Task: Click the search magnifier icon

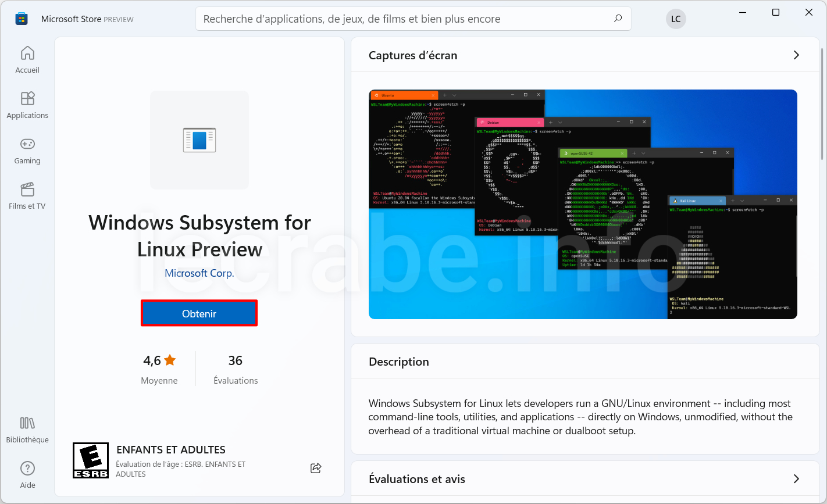Action: [x=618, y=19]
